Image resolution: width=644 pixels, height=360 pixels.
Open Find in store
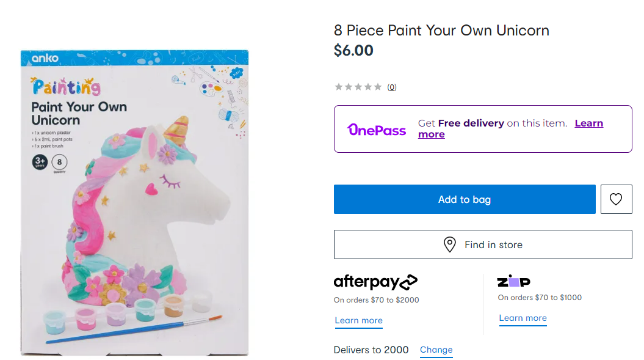(x=482, y=244)
